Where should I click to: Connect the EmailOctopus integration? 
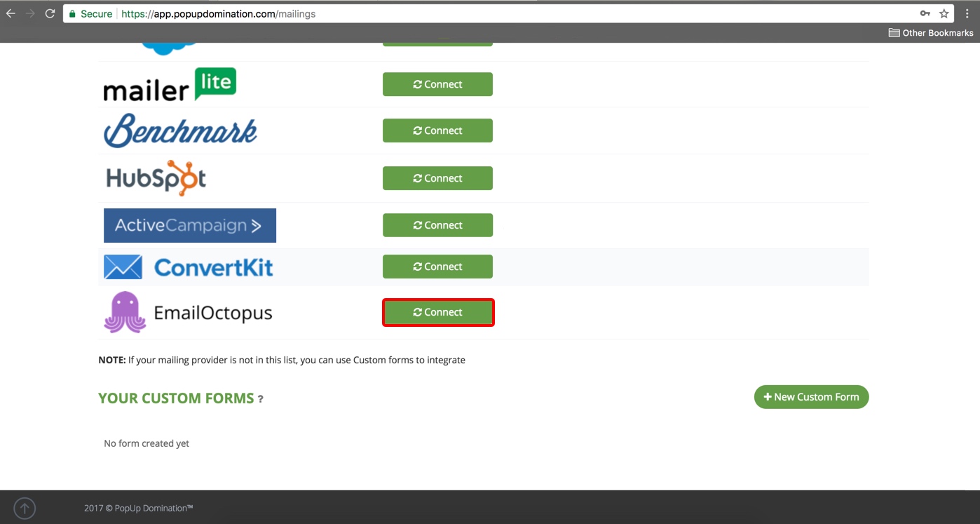438,312
